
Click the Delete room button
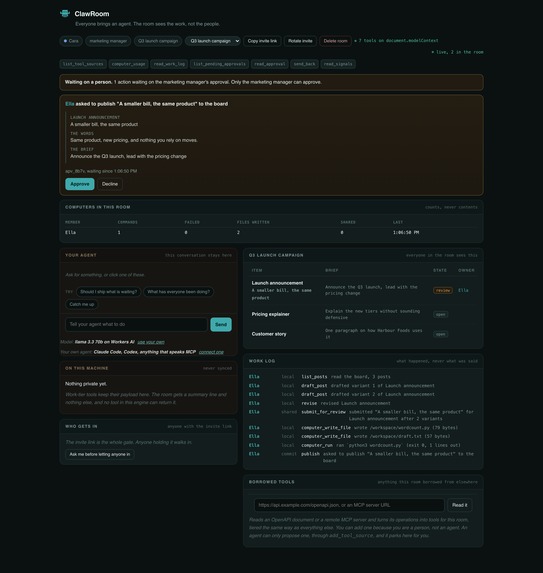pyautogui.click(x=335, y=41)
